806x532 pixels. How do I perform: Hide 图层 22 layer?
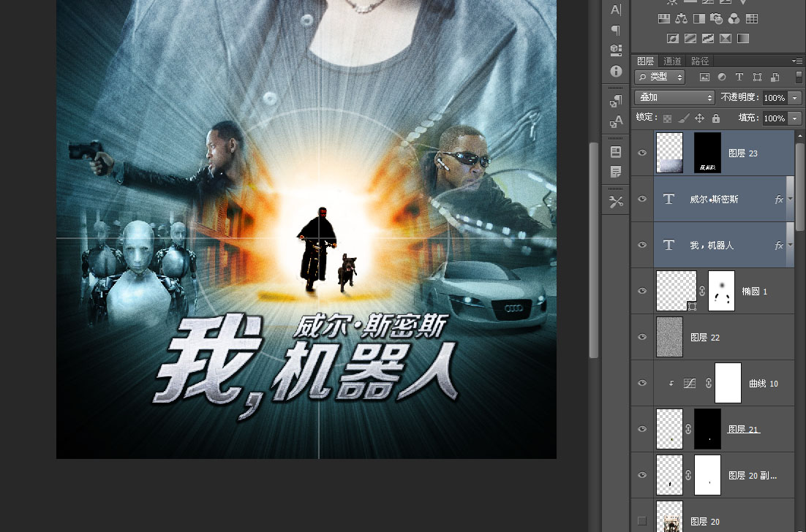click(x=642, y=337)
